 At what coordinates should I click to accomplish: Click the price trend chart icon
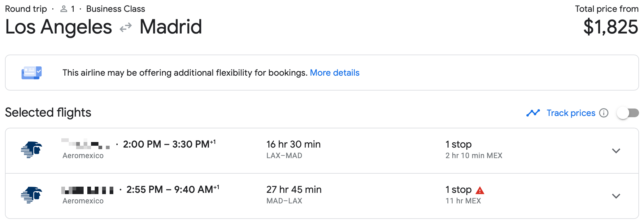(533, 113)
